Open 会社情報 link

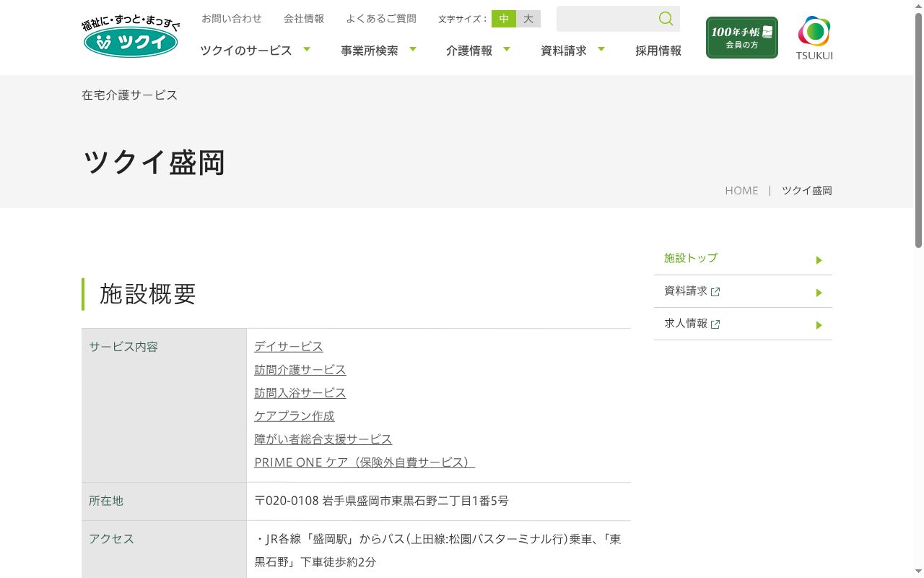(x=304, y=19)
